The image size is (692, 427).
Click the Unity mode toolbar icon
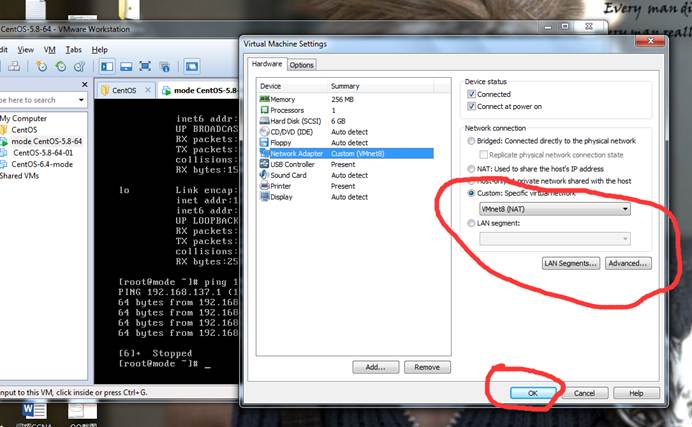165,67
